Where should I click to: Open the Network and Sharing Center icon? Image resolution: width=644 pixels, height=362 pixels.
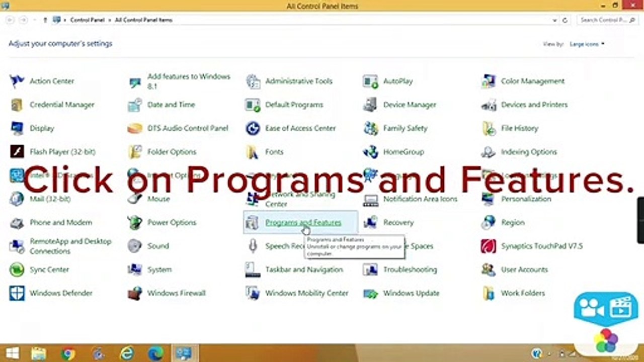(253, 199)
